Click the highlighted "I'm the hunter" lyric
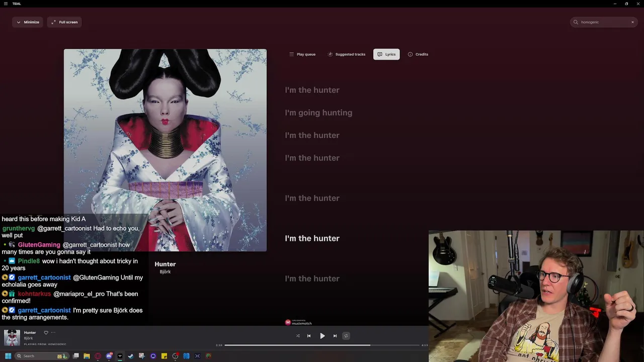 point(312,238)
